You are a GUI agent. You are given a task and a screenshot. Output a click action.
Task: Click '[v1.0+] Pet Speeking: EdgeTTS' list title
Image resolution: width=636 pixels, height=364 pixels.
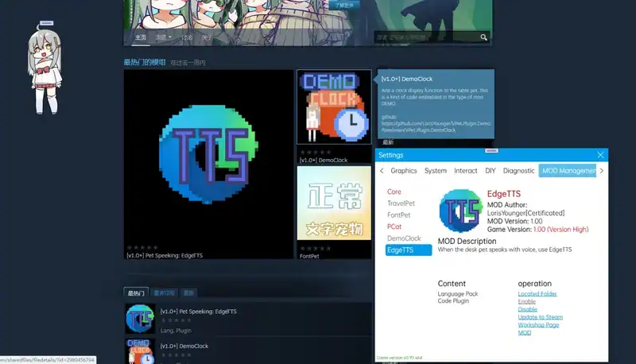[198, 312]
